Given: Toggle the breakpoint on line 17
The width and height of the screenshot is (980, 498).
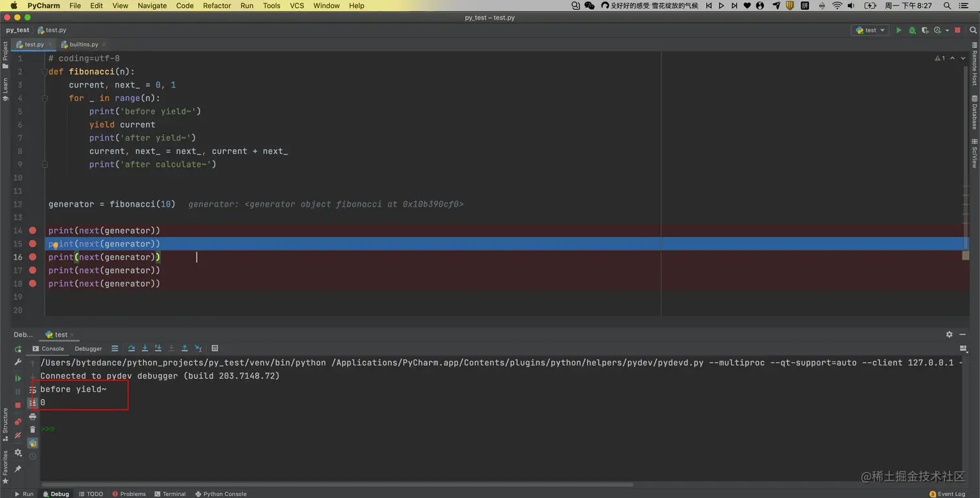Looking at the screenshot, I should (x=32, y=270).
